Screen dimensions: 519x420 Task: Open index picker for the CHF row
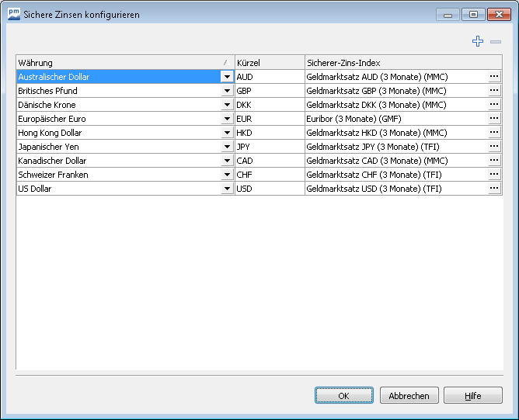494,175
